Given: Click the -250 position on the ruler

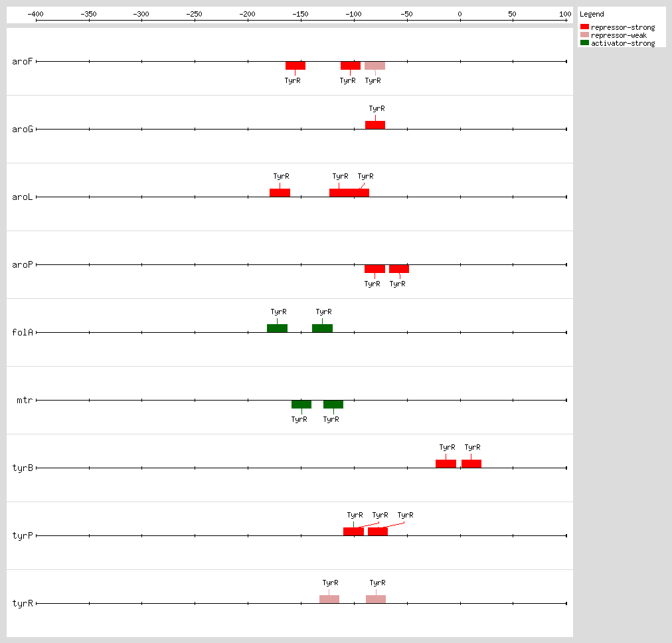Looking at the screenshot, I should click(x=194, y=14).
